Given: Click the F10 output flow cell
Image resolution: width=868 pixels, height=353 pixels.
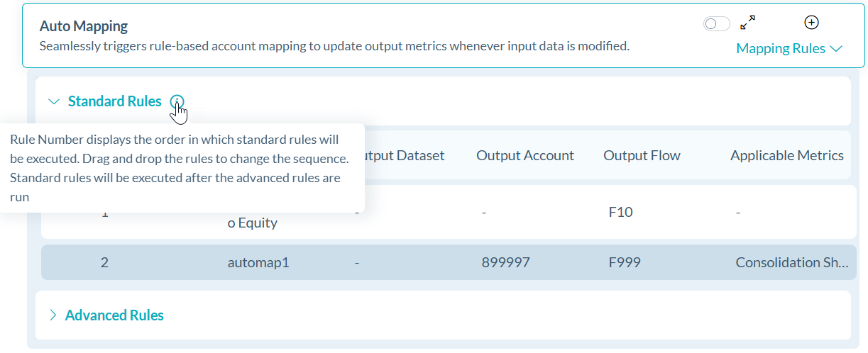Looking at the screenshot, I should pos(620,212).
